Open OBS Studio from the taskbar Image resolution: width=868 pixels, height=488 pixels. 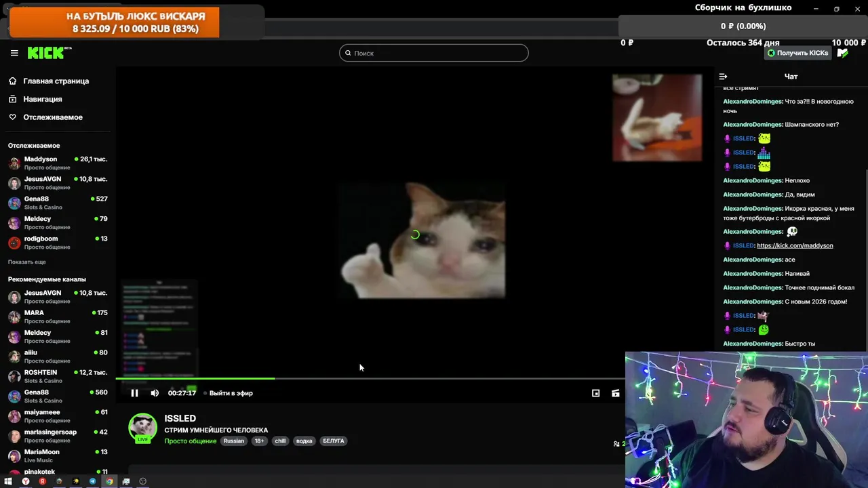[x=142, y=481]
